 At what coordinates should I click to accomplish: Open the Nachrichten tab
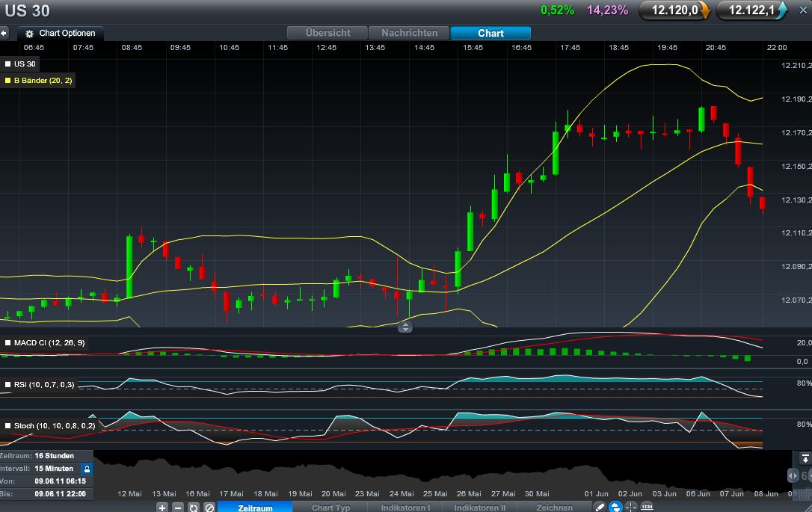click(409, 32)
